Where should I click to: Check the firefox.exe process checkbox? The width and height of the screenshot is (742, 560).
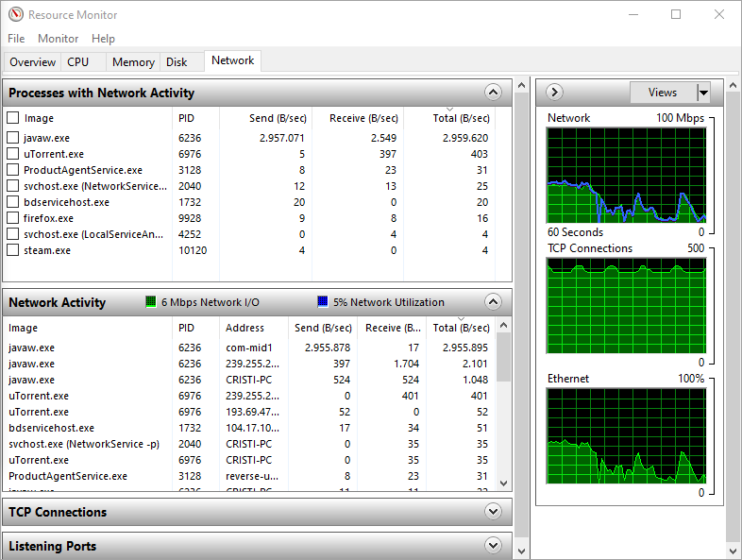pos(13,218)
